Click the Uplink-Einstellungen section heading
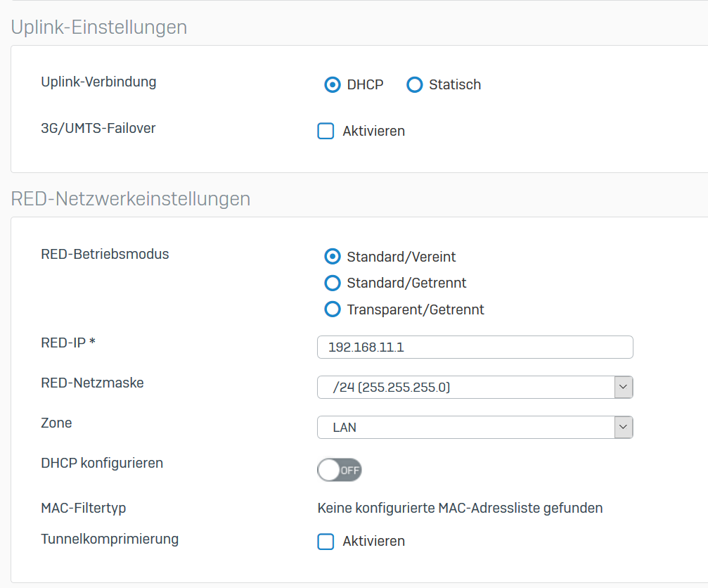 (99, 27)
